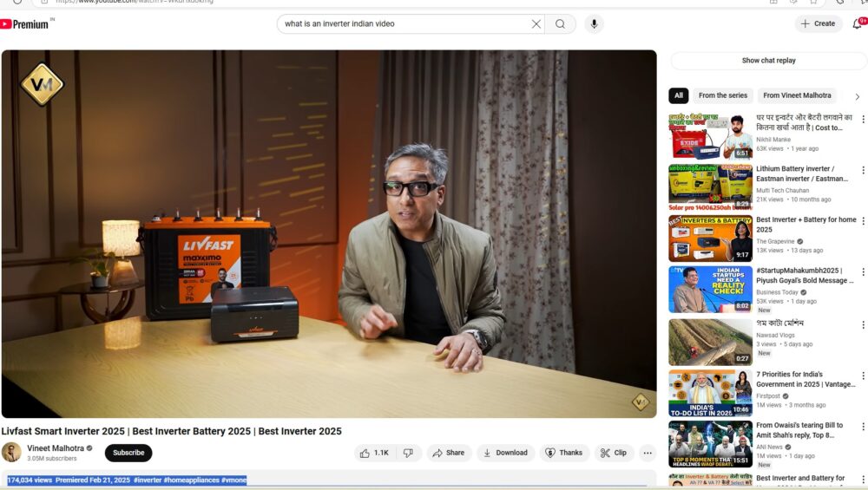868x490 pixels.
Task: Start voice search with the microphone
Action: 594,24
